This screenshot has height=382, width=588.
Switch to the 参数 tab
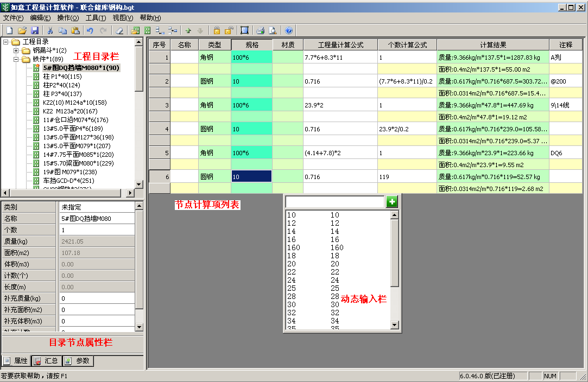click(x=78, y=361)
